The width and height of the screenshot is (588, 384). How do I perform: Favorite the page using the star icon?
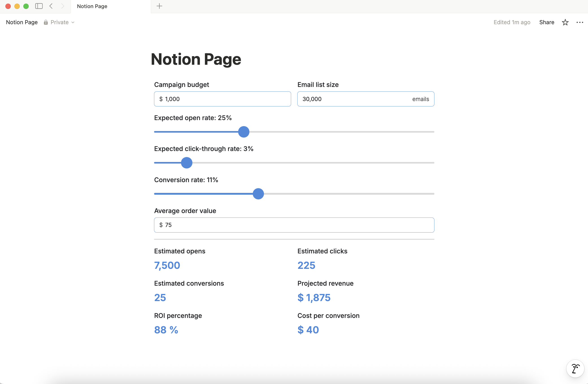click(565, 22)
